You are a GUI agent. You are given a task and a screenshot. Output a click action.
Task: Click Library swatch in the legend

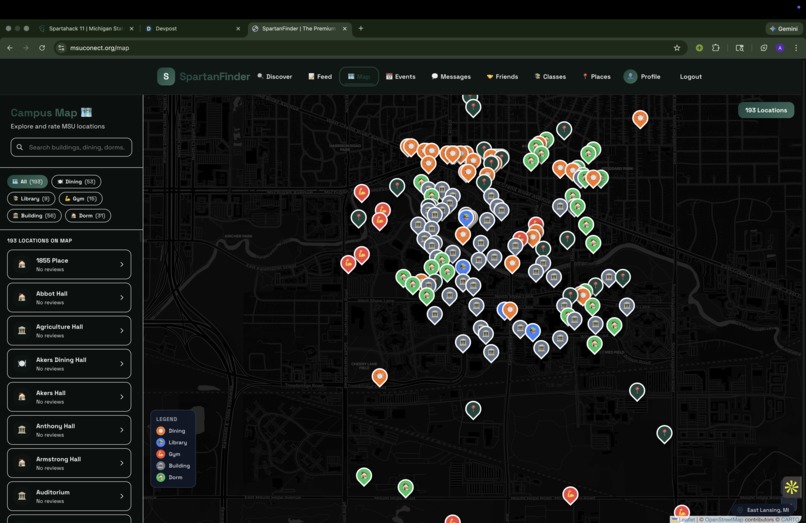pos(161,442)
